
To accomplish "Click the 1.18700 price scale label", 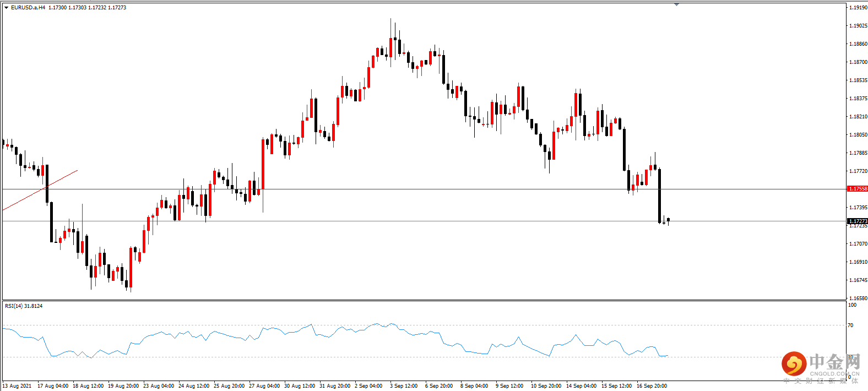I will tap(858, 62).
